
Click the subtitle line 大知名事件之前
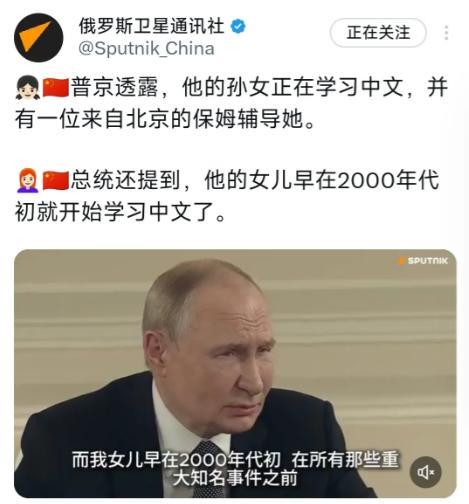pos(235,478)
